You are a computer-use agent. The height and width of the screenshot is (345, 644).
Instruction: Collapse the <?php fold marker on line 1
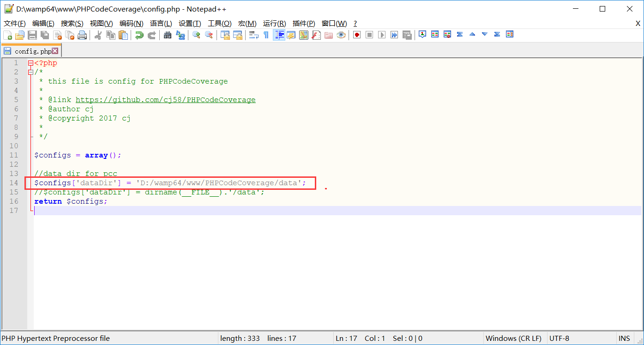point(30,63)
